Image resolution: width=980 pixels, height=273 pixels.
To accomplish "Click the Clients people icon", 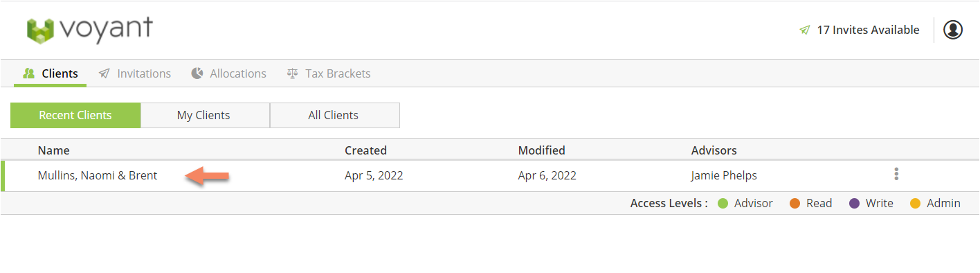I will click(x=29, y=73).
